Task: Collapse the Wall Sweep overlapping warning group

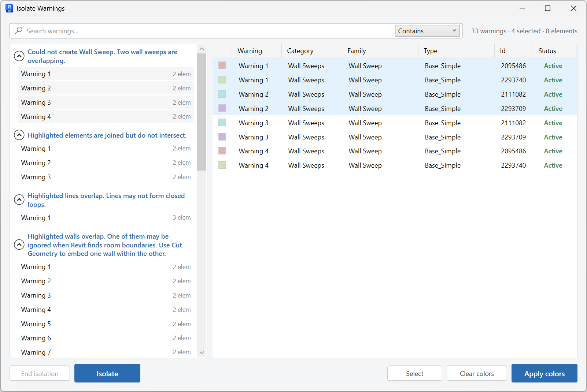Action: point(19,56)
